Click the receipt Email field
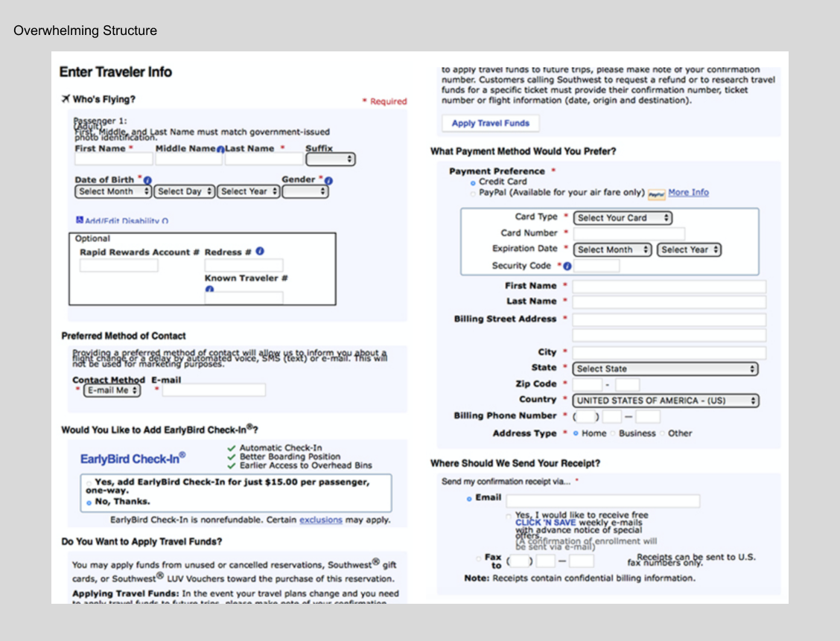This screenshot has height=641, width=840. 602,501
